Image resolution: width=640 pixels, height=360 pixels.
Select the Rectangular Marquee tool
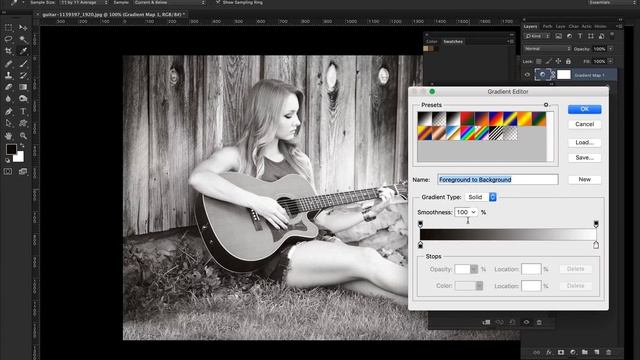pyautogui.click(x=9, y=28)
